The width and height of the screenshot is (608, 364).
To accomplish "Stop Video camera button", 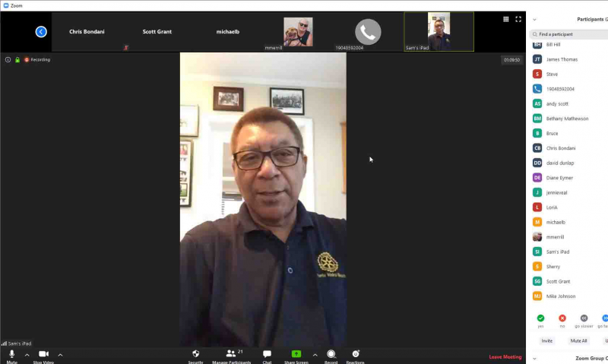I will 43,356.
